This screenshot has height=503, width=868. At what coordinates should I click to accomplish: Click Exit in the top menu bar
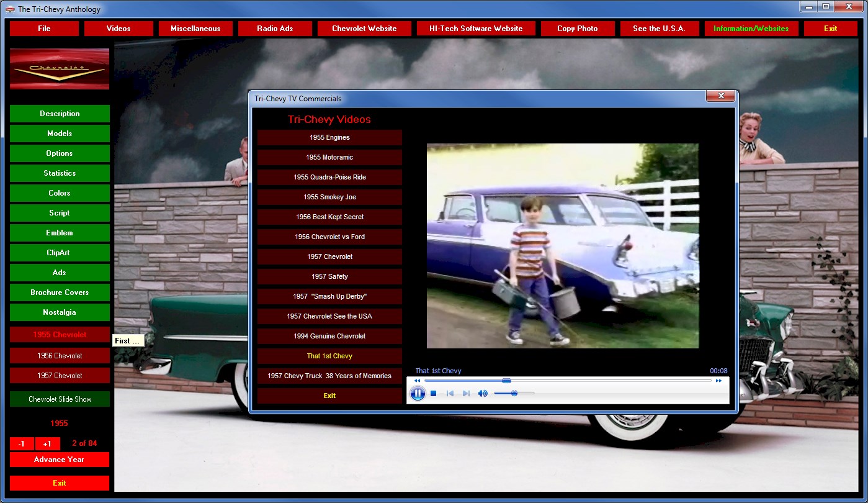[x=831, y=29]
